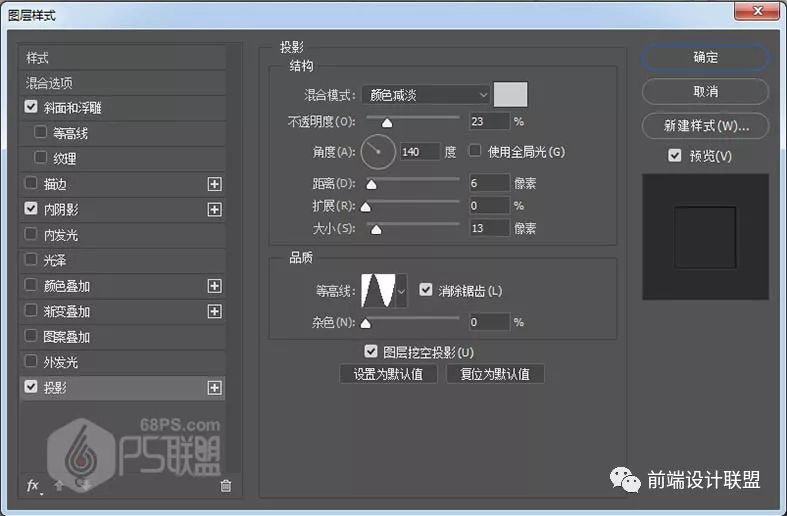This screenshot has height=516, width=787.
Task: Open the 颜色叠加 settings
Action: [x=66, y=286]
